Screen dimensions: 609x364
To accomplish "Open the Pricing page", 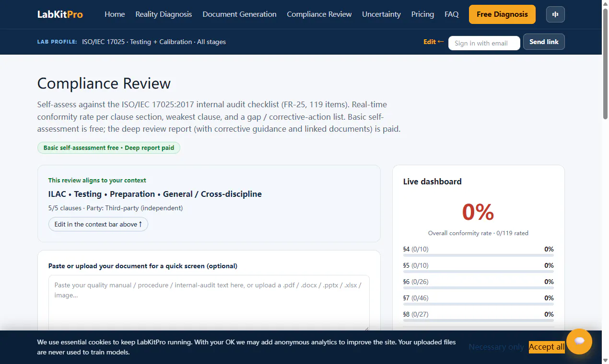I will point(422,14).
